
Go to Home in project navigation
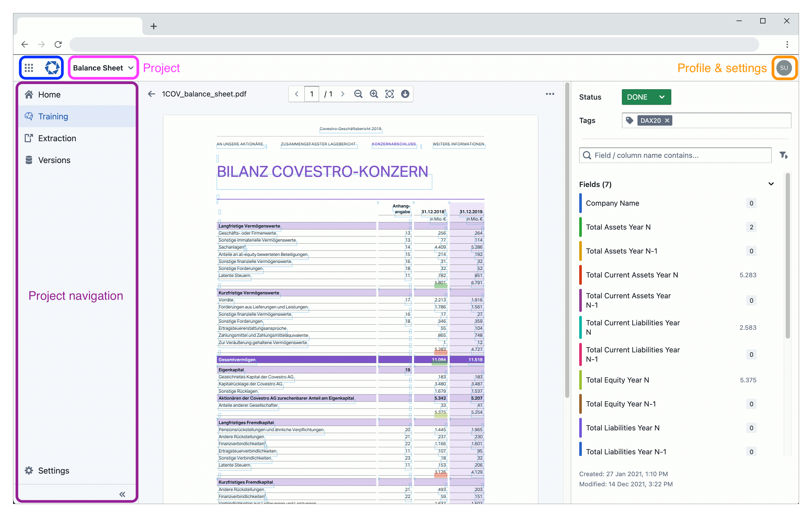77,94
